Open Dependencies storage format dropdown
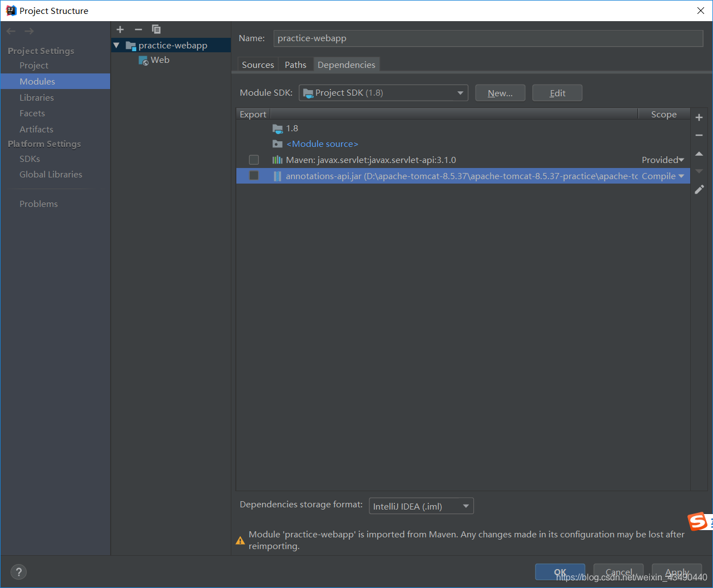 pos(422,506)
